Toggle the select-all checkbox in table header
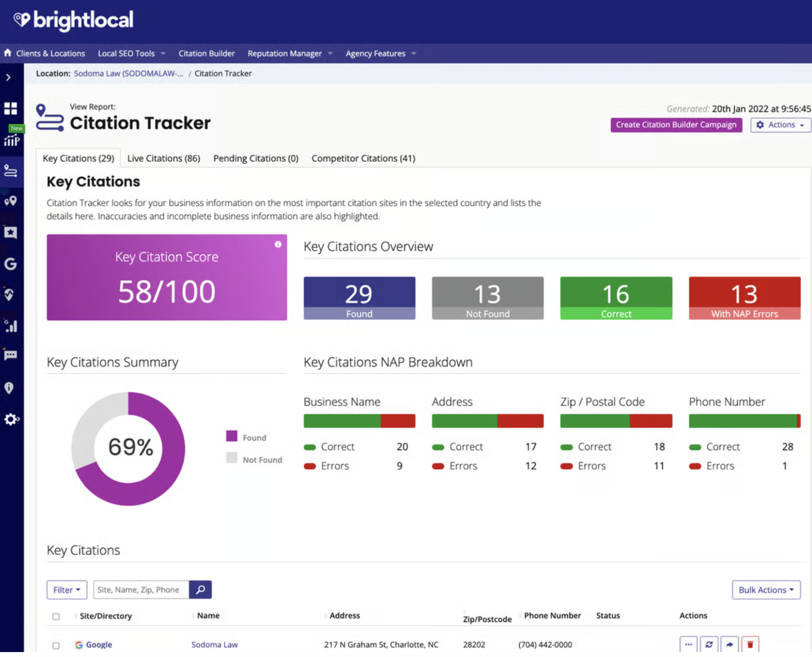 (x=56, y=616)
